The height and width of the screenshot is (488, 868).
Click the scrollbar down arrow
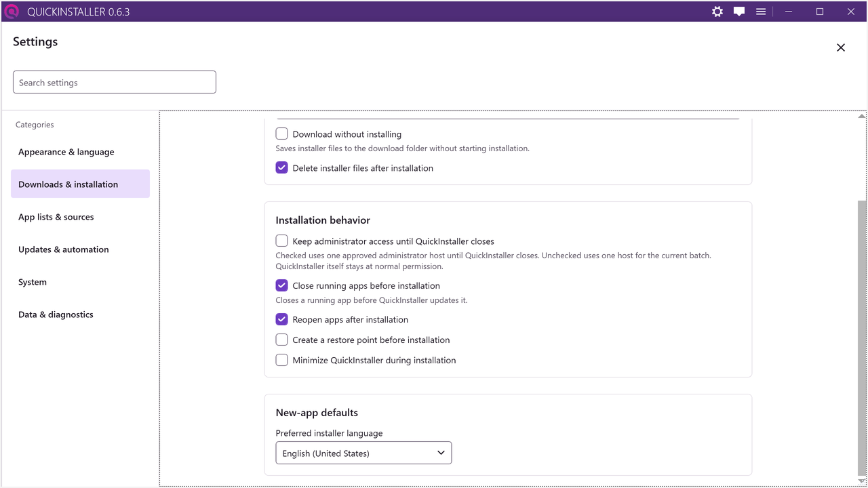point(862,481)
